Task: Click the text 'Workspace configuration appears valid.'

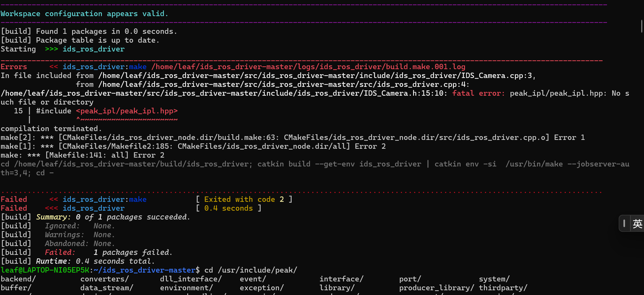Action: [x=84, y=14]
